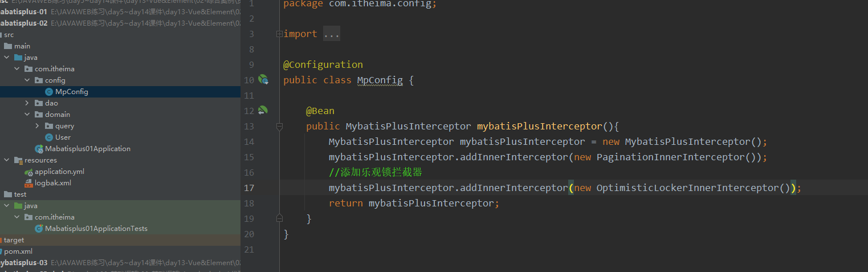Click gutter line number 18
The height and width of the screenshot is (272, 868).
pos(249,204)
